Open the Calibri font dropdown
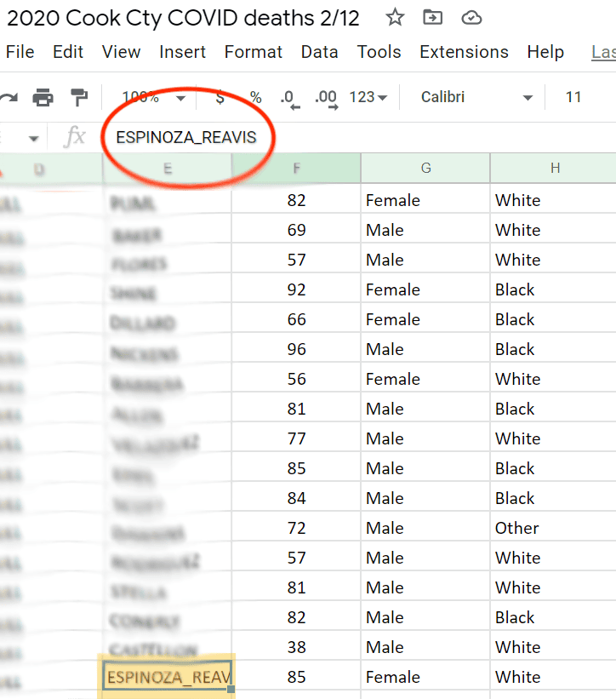 [476, 97]
